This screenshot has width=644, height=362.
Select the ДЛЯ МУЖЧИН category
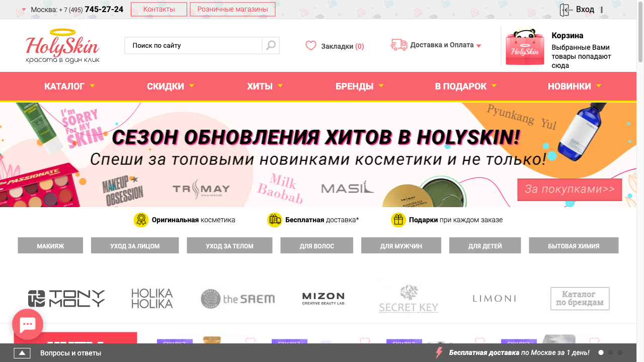pos(401,246)
